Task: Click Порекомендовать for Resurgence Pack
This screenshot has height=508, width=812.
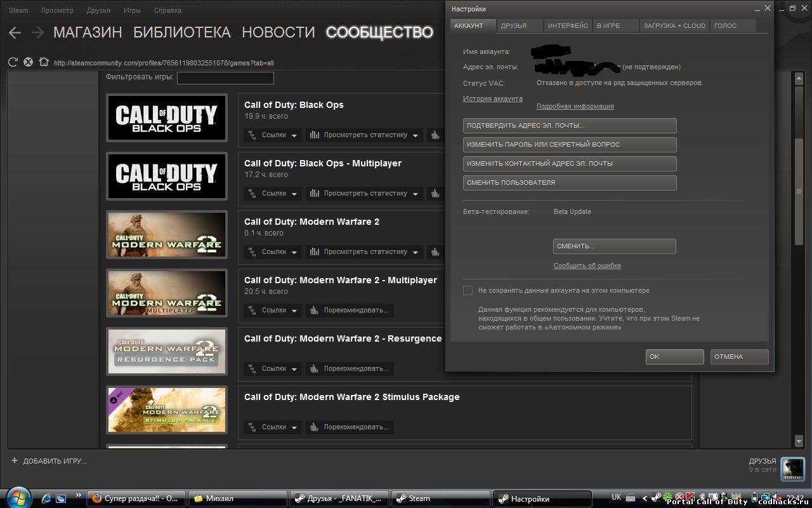Action: 350,368
